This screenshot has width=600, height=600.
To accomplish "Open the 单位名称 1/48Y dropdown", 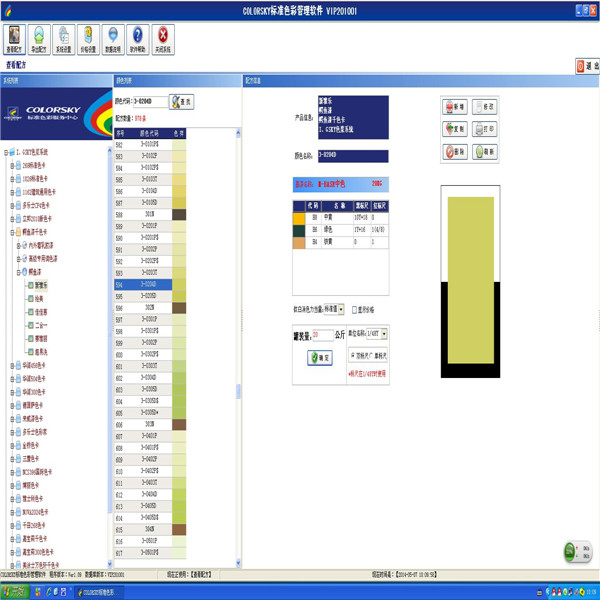I will click(385, 333).
